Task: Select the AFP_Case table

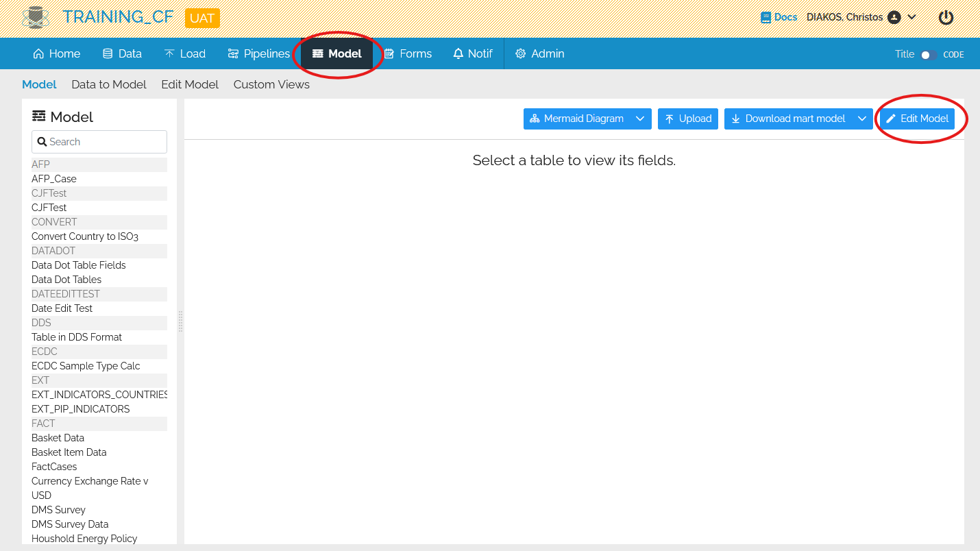Action: [x=54, y=179]
